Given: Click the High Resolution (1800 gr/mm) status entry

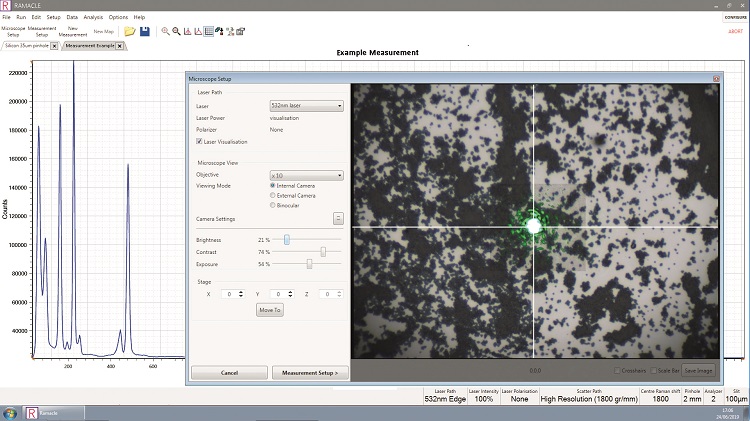Looking at the screenshot, I should [589, 396].
